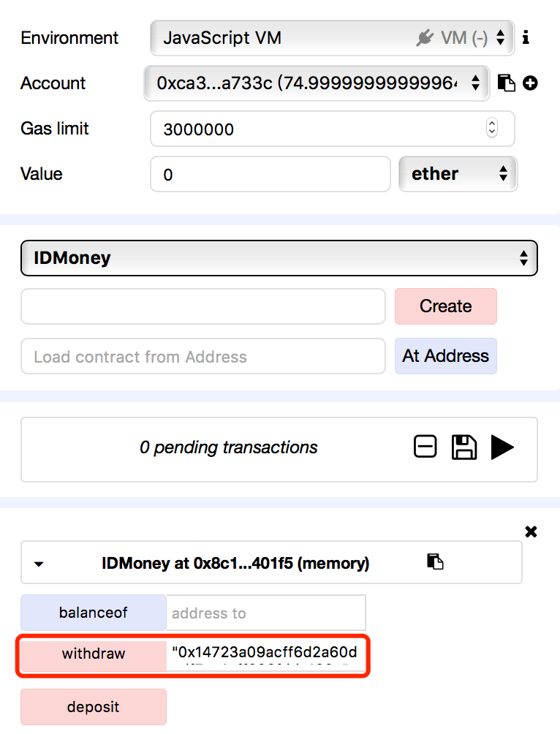Click the environment info icon
Image resolution: width=560 pixels, height=734 pixels.
[x=526, y=37]
